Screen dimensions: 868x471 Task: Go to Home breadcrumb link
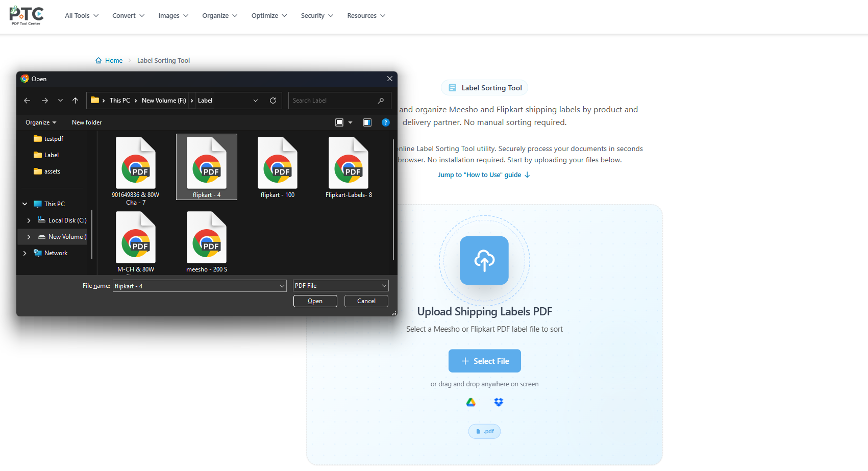(109, 61)
